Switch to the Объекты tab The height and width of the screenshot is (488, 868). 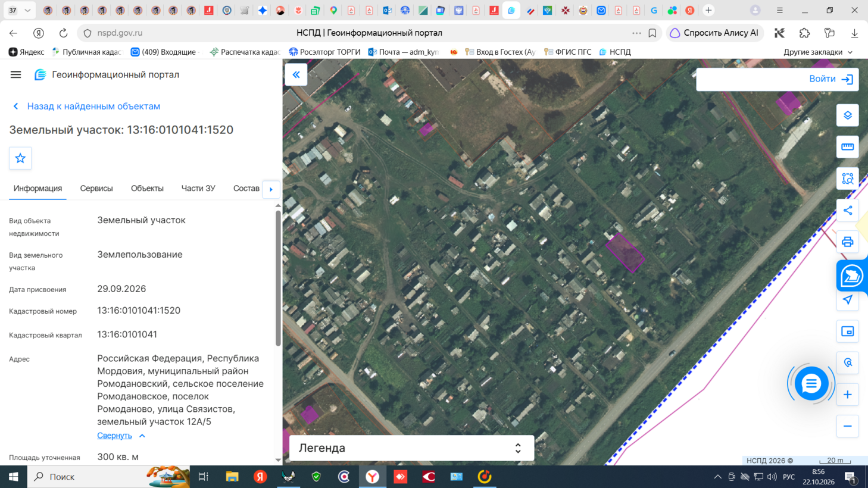(x=147, y=189)
